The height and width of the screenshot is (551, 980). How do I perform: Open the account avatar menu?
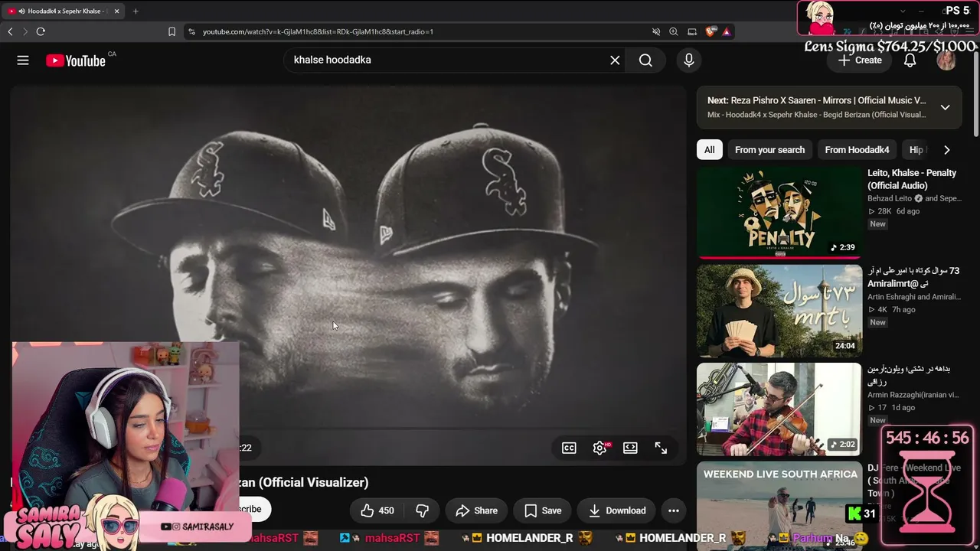tap(946, 60)
